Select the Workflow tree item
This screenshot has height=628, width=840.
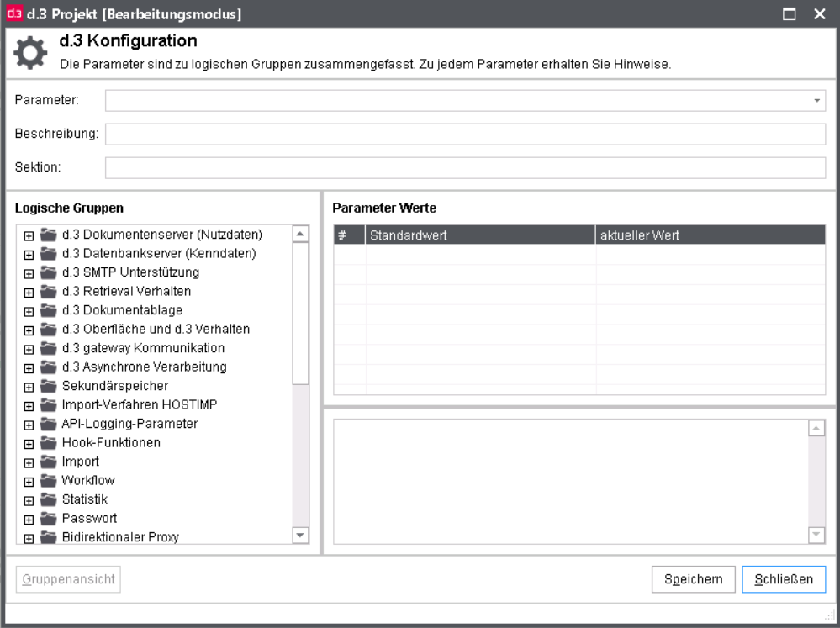[x=88, y=481]
